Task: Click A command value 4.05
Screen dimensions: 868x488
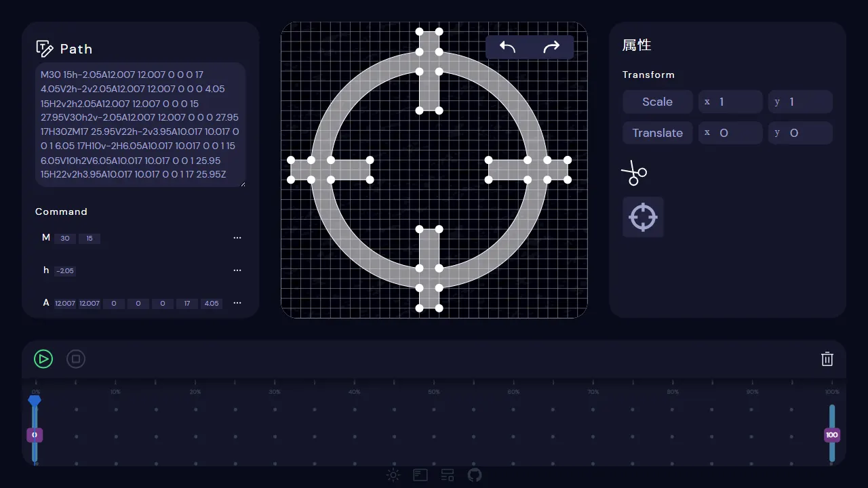Action: (x=212, y=304)
